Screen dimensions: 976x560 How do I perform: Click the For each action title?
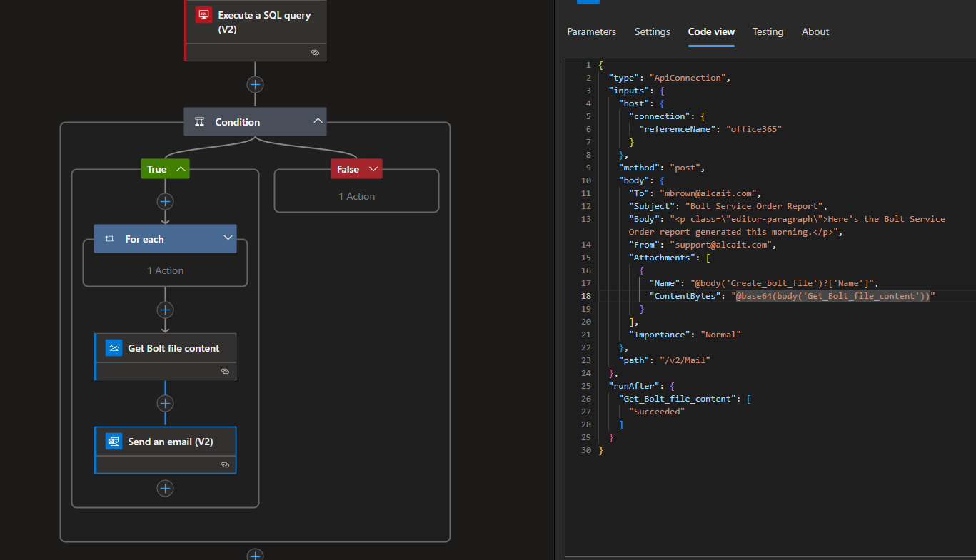tap(144, 239)
